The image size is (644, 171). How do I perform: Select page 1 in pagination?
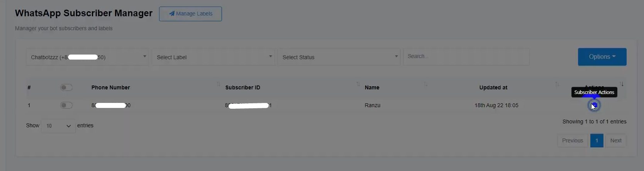coord(597,140)
